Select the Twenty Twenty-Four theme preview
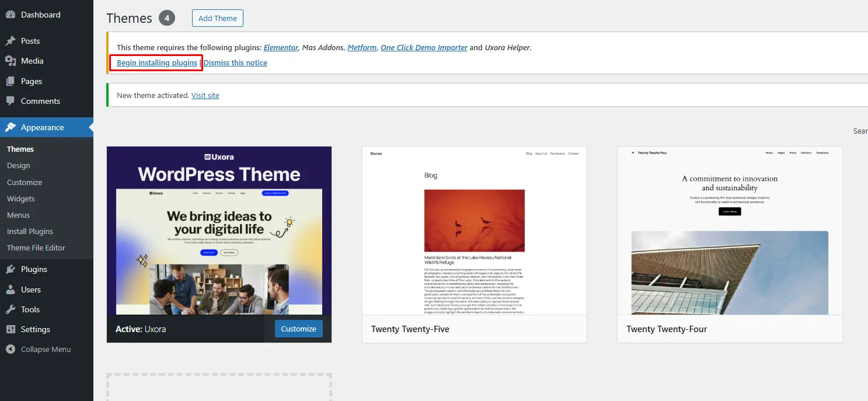Viewport: 868px width, 401px height. coord(730,231)
